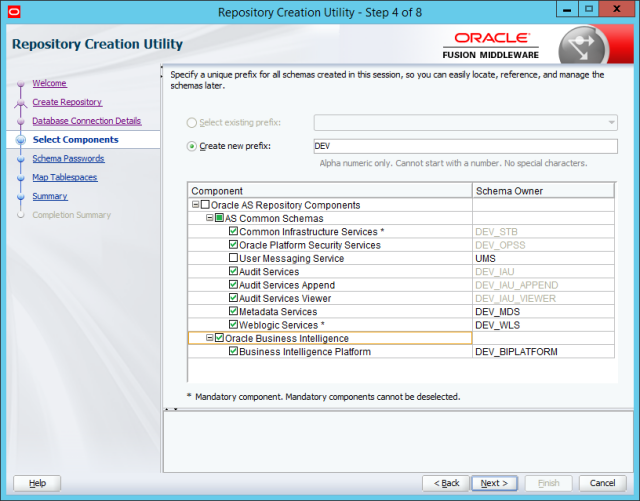Select the 'Select existing prefix' radio button
The image size is (640, 501).
191,123
